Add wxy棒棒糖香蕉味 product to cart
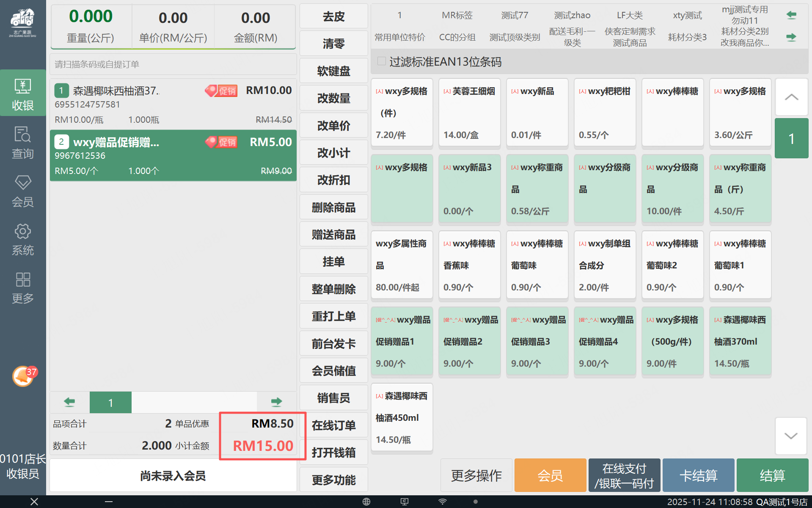Viewport: 812px width, 508px height. pyautogui.click(x=469, y=265)
